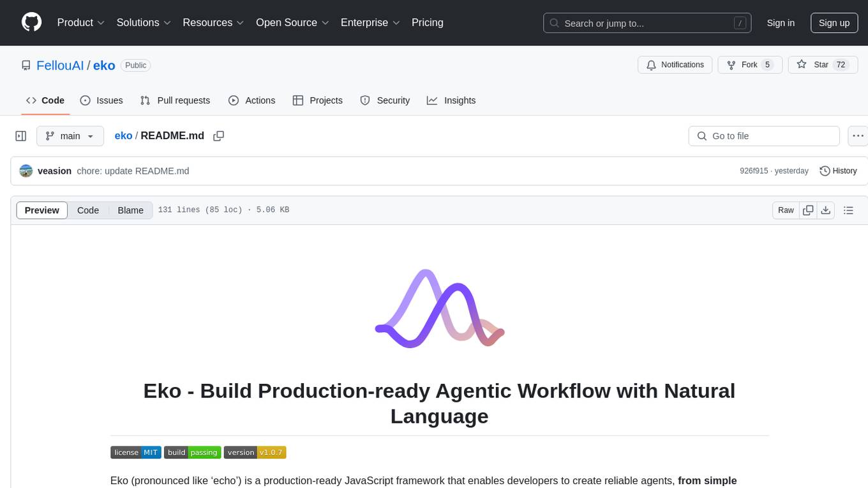
Task: Switch to the Code tab
Action: click(45, 100)
